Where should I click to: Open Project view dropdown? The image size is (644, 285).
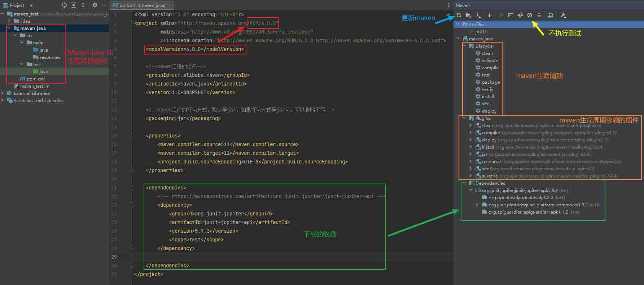(x=31, y=5)
